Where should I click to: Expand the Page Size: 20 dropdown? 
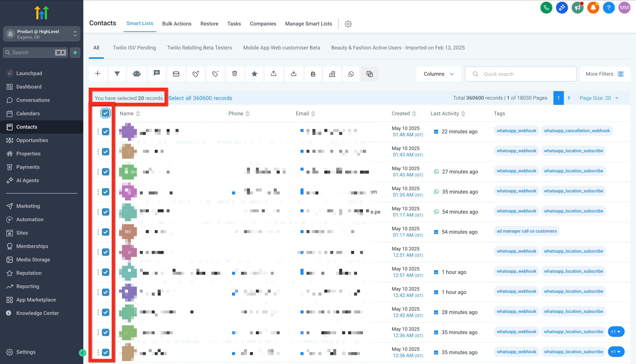coord(599,98)
